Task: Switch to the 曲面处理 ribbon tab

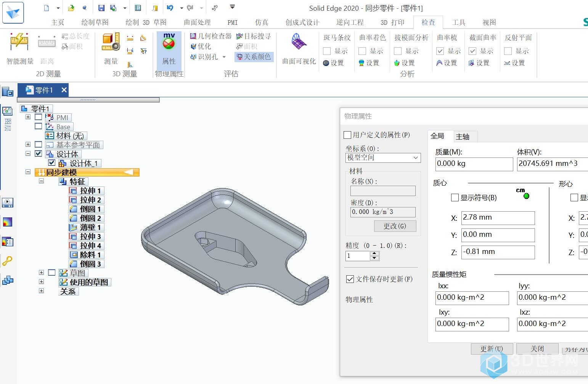Action: (197, 22)
